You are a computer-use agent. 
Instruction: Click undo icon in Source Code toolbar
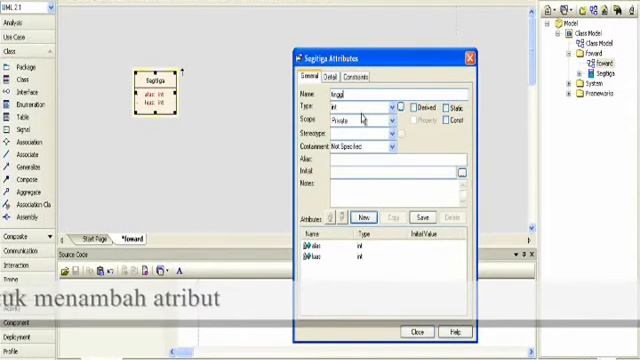[x=110, y=271]
